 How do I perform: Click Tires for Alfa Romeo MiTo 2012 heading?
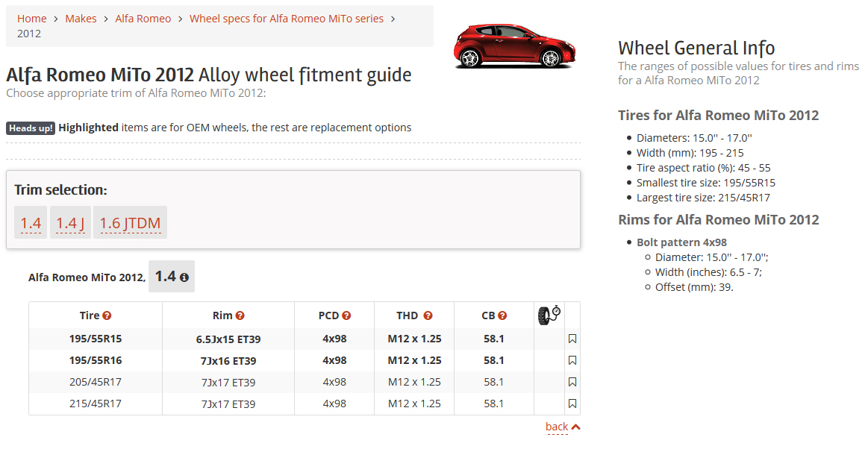(718, 116)
